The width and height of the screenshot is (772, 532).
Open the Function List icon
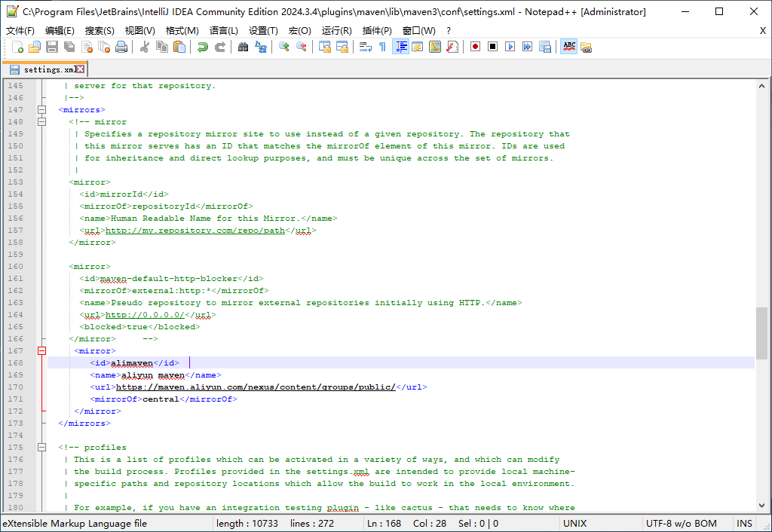click(452, 47)
